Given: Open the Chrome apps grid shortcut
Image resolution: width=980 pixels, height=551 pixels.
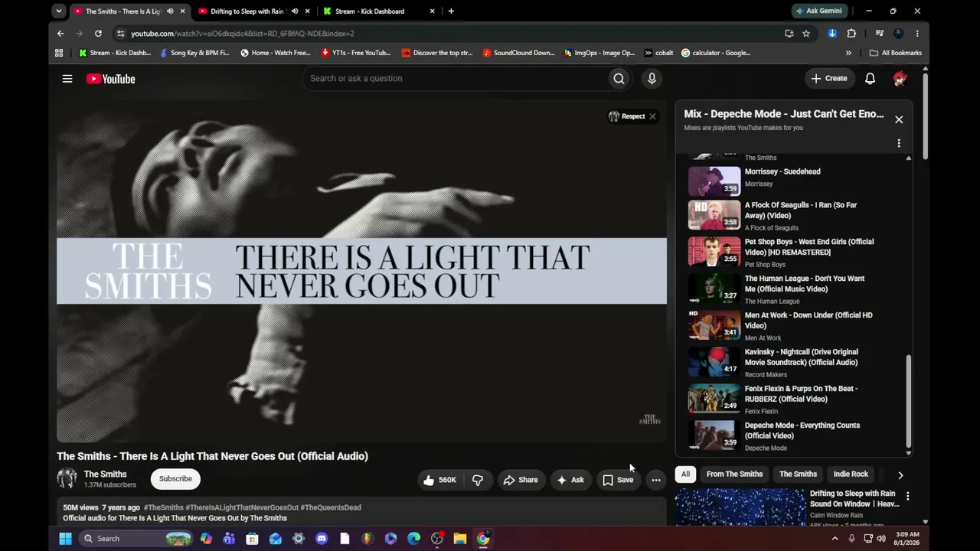Looking at the screenshot, I should [59, 53].
